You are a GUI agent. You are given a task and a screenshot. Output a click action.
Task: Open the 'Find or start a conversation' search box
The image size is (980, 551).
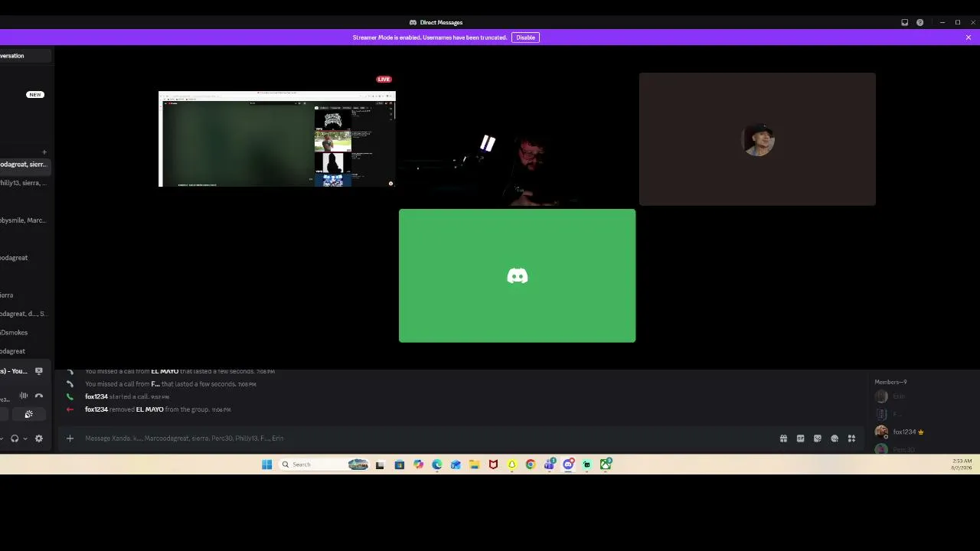pyautogui.click(x=25, y=56)
